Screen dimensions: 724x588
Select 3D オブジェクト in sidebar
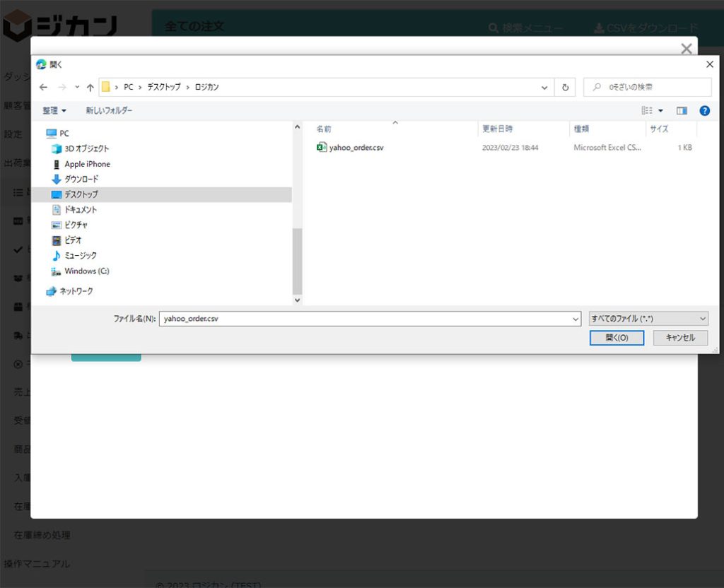click(86, 148)
